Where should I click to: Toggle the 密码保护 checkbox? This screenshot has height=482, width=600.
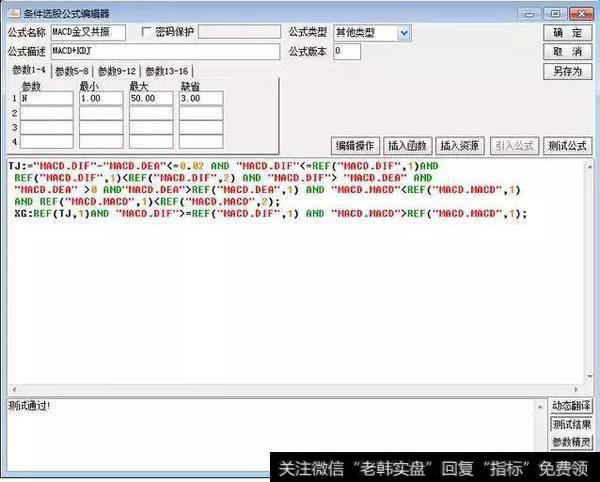145,32
